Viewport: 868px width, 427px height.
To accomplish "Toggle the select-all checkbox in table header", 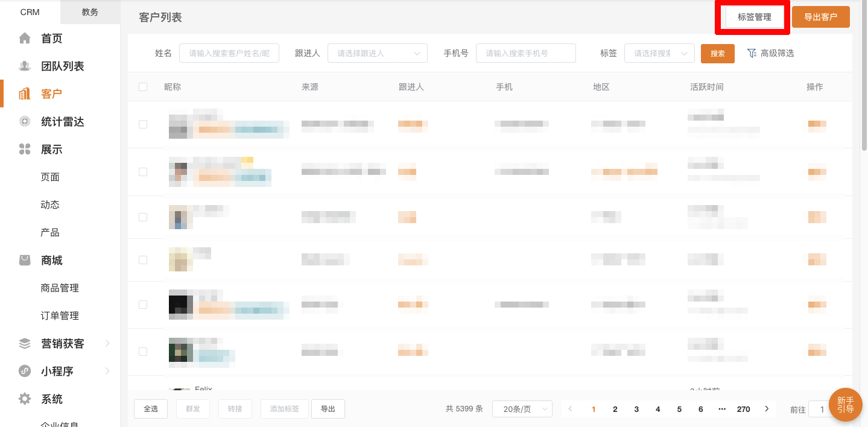I will pos(143,87).
